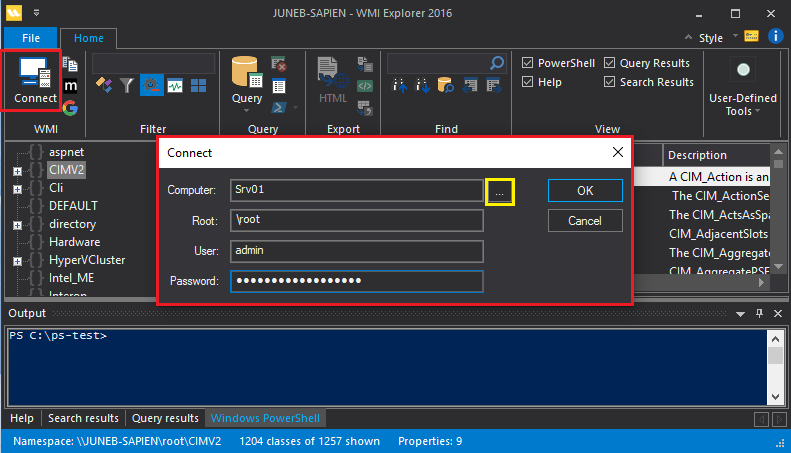Open the File menu

[x=31, y=38]
